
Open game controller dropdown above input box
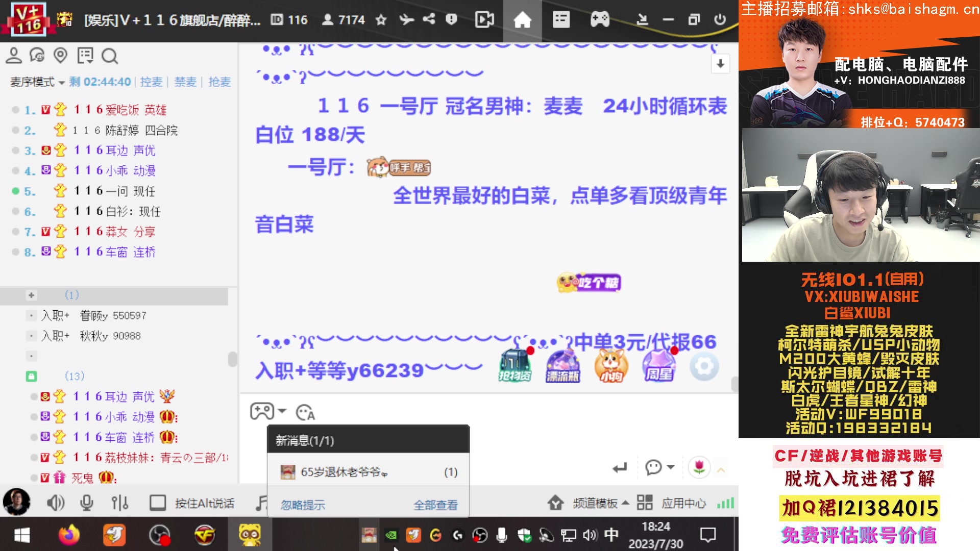point(268,411)
